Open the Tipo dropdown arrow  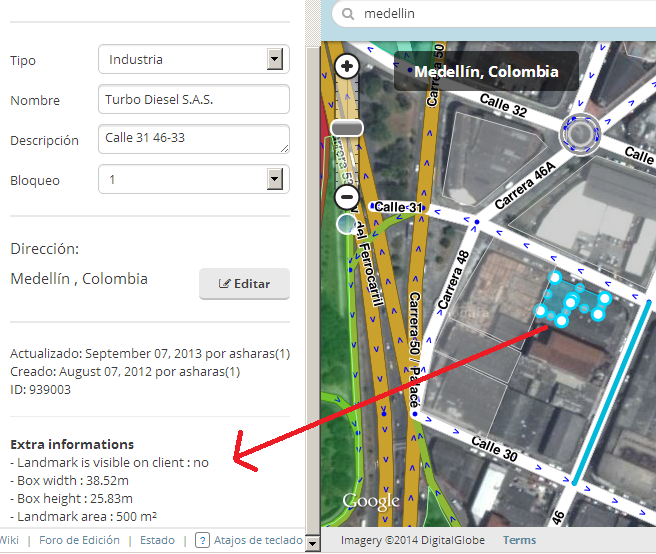[275, 59]
